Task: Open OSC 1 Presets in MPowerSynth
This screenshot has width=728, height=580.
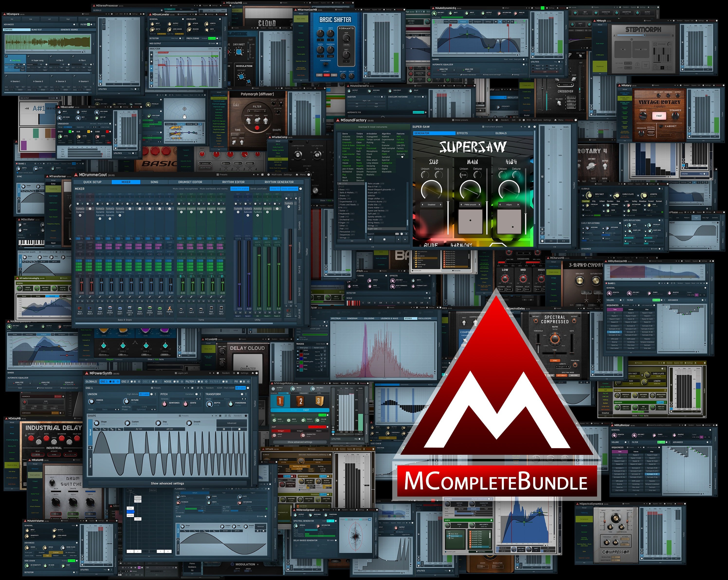Action: click(156, 388)
